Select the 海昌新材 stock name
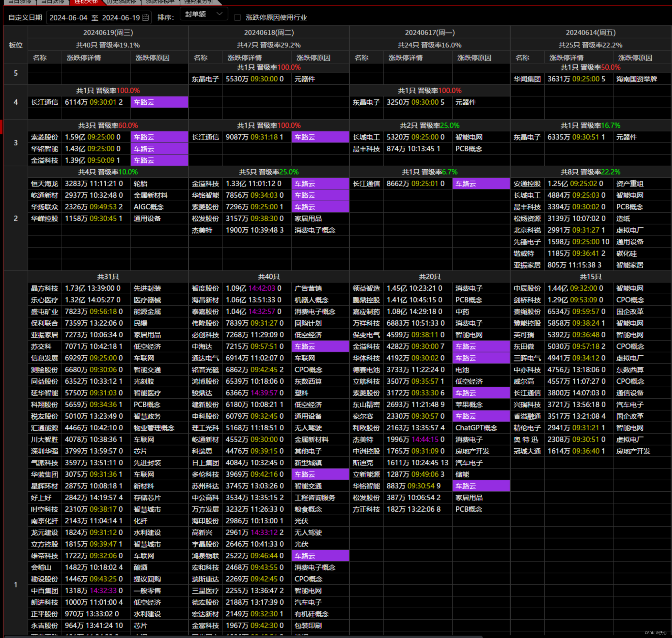The image size is (672, 638). click(205, 300)
